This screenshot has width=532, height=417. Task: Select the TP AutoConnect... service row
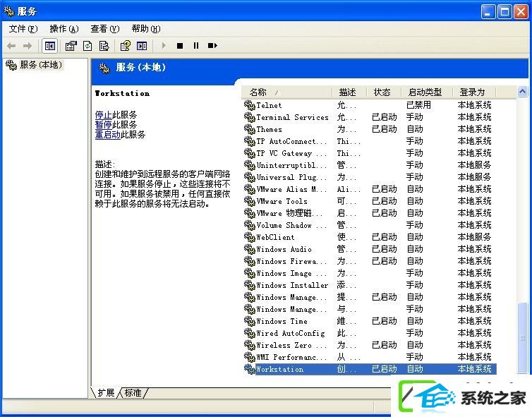point(370,141)
